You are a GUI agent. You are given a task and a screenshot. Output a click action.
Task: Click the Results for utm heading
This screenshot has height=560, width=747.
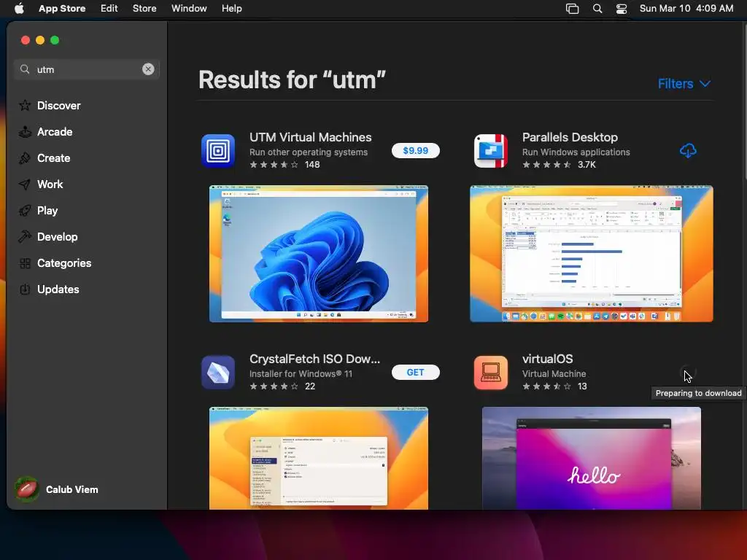click(x=292, y=79)
